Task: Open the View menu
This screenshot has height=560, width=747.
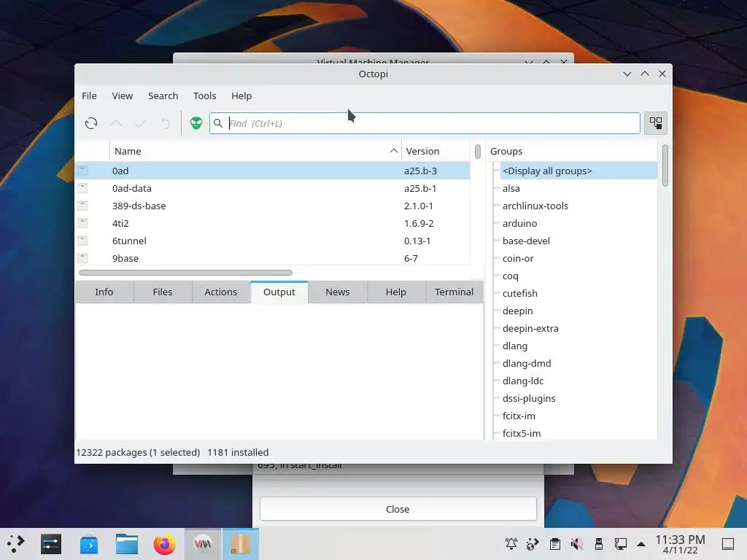Action: [x=123, y=96]
